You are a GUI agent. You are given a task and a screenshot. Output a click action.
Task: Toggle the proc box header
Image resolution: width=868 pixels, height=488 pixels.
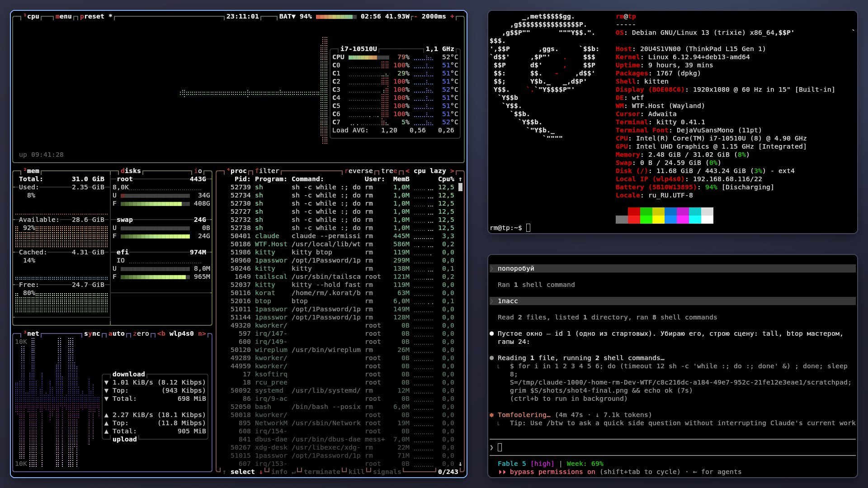point(236,171)
